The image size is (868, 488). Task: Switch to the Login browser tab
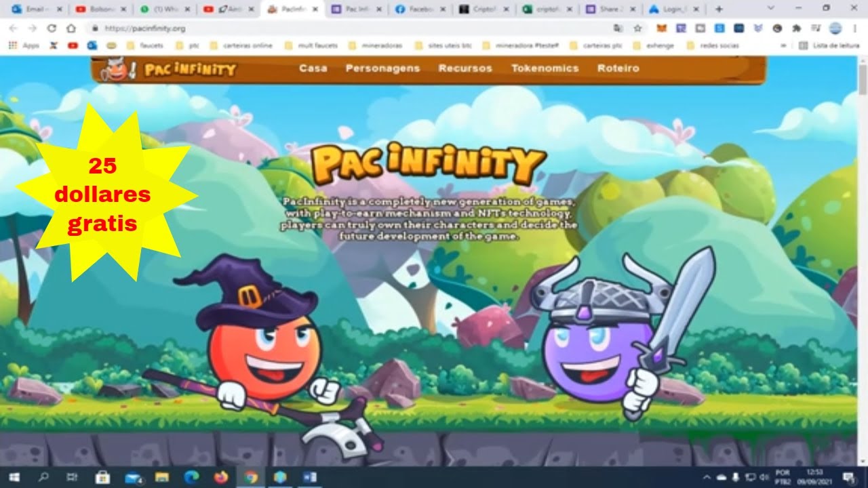coord(675,9)
